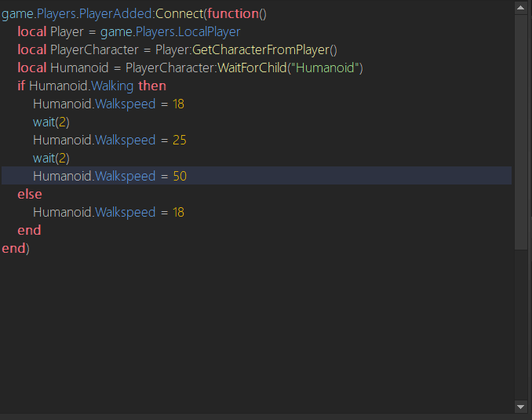This screenshot has width=532, height=420.
Task: Click "Walking" in the if statement
Action: (112, 86)
